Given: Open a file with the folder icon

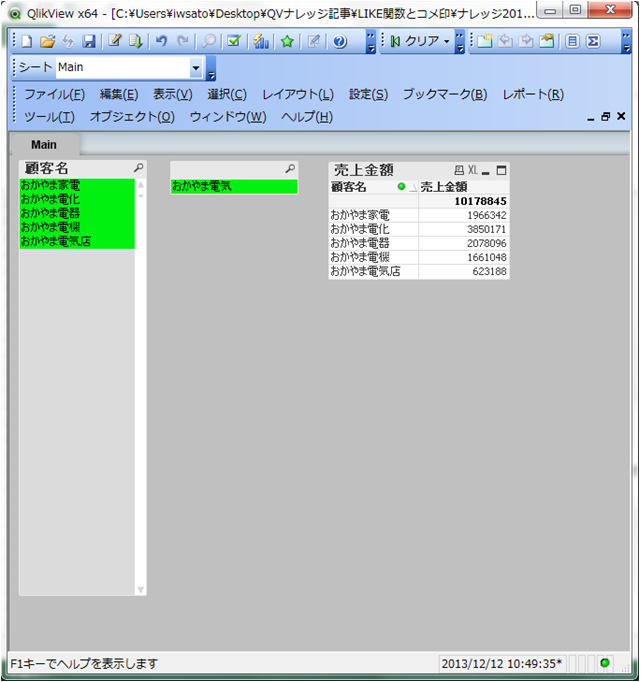Looking at the screenshot, I should pyautogui.click(x=48, y=41).
